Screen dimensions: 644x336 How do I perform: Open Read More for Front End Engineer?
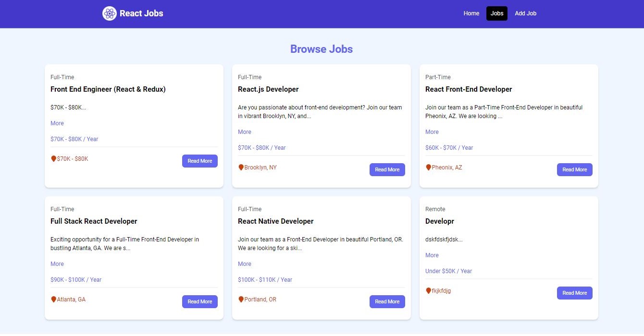(x=199, y=161)
